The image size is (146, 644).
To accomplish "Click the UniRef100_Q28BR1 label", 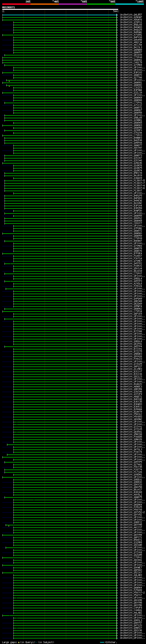I will tap(131, 120).
